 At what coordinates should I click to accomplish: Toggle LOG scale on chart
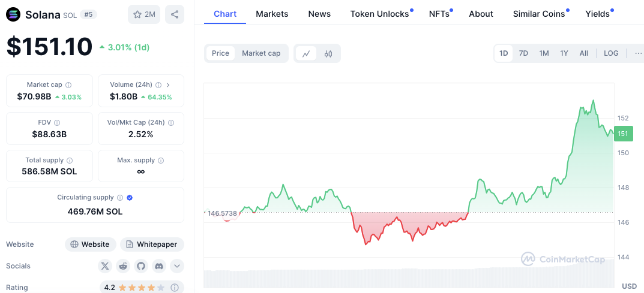[611, 53]
